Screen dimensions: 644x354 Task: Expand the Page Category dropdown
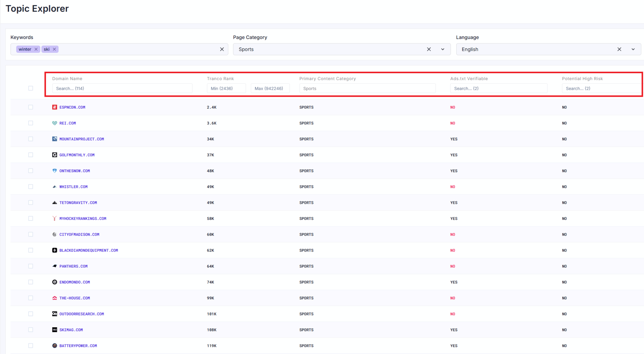(x=443, y=49)
